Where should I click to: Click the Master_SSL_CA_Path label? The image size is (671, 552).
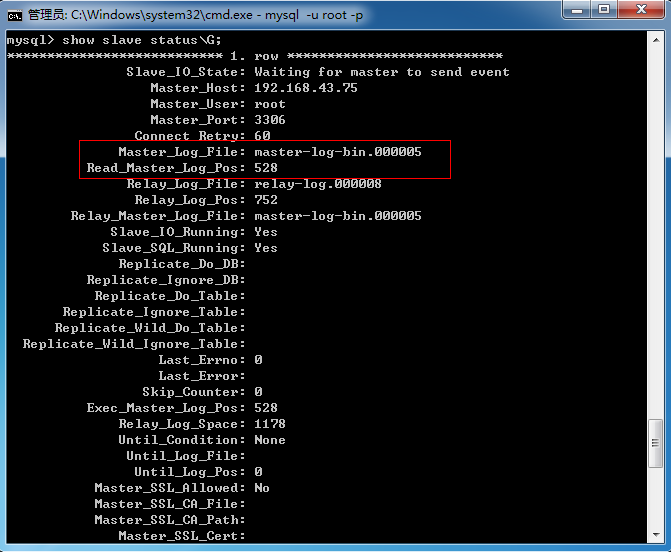point(170,520)
